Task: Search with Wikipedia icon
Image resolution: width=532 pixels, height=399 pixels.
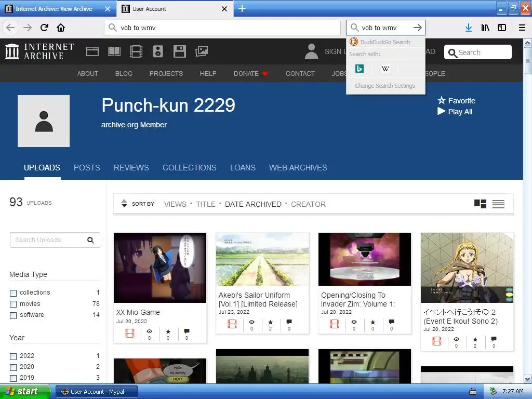Action: (385, 69)
